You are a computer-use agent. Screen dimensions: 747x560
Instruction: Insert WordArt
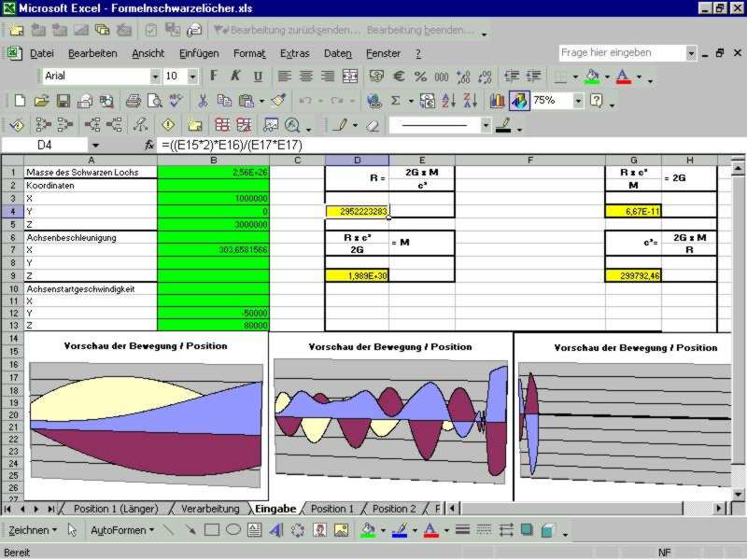click(276, 530)
